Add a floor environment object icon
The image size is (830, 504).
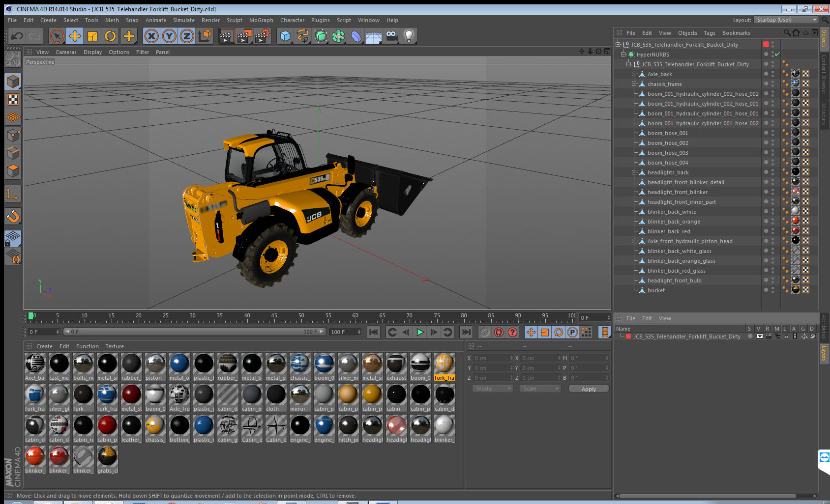(374, 36)
